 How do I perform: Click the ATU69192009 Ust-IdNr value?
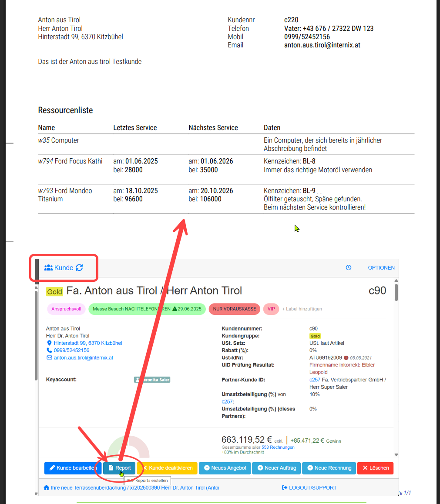tap(326, 358)
